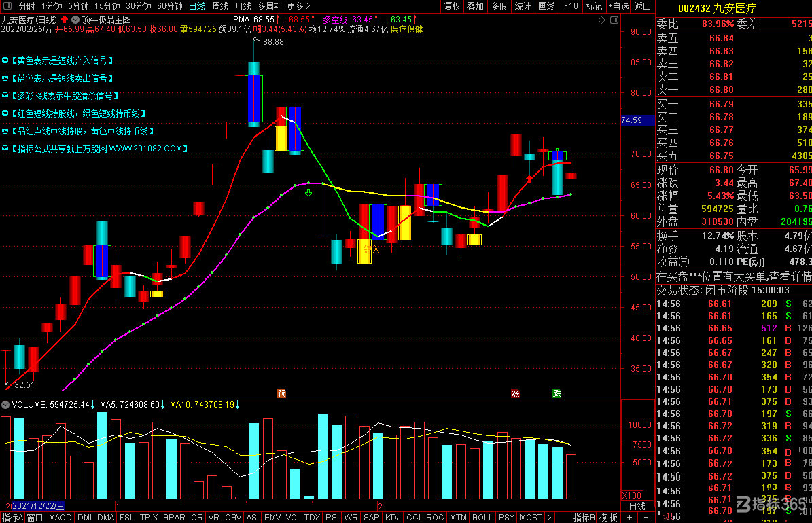Image resolution: width=812 pixels, height=523 pixels.
Task: Show more indicators with right chevron
Action: tap(549, 518)
